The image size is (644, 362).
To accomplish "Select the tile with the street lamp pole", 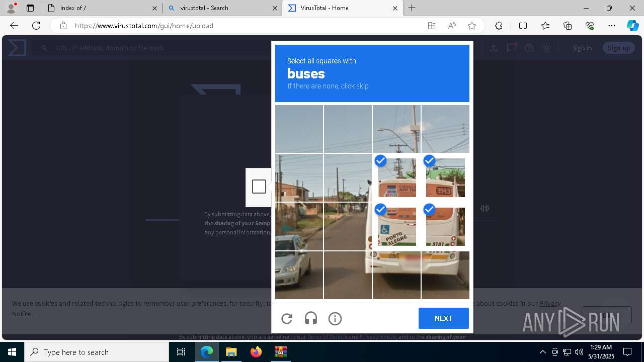I will tap(396, 129).
